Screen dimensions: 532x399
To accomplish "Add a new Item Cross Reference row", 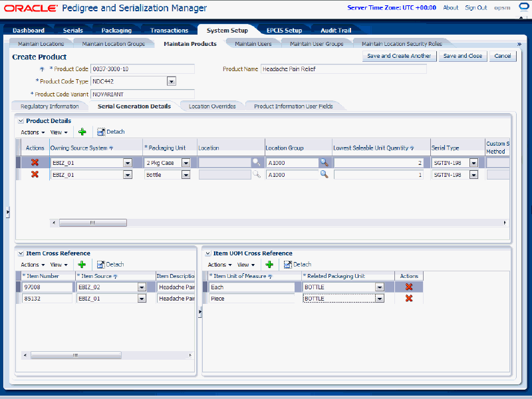I will point(82,264).
